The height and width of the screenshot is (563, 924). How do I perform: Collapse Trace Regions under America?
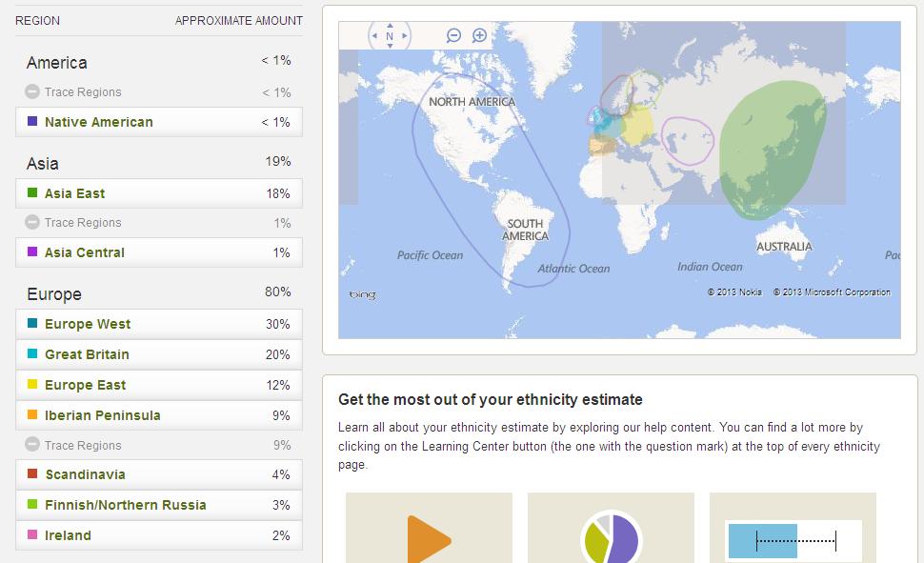coord(32,92)
